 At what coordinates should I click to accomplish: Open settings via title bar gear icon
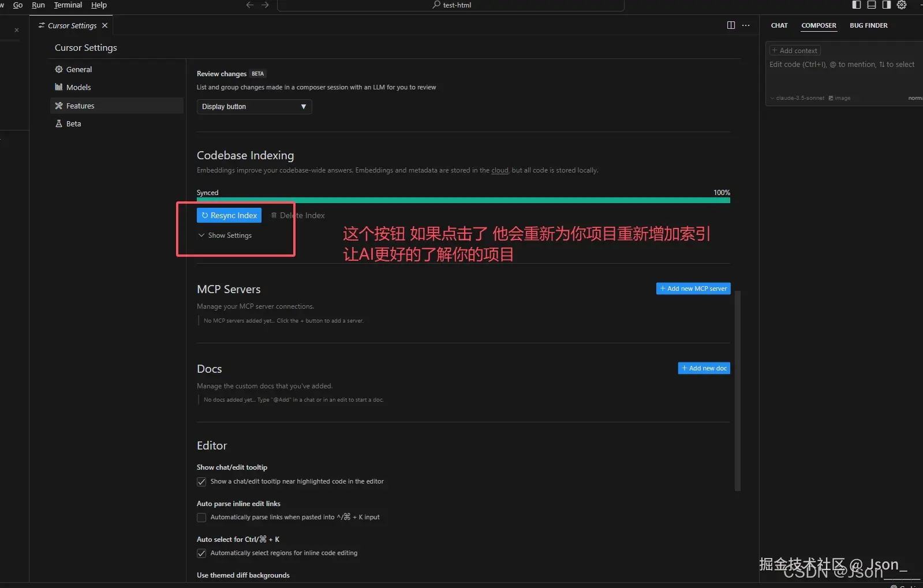coord(902,5)
